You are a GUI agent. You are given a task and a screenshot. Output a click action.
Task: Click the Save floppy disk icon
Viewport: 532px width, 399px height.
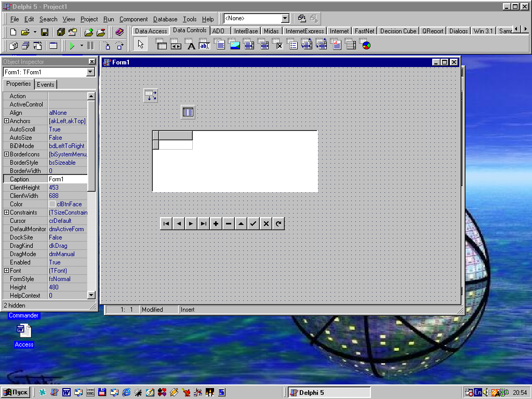[45, 32]
